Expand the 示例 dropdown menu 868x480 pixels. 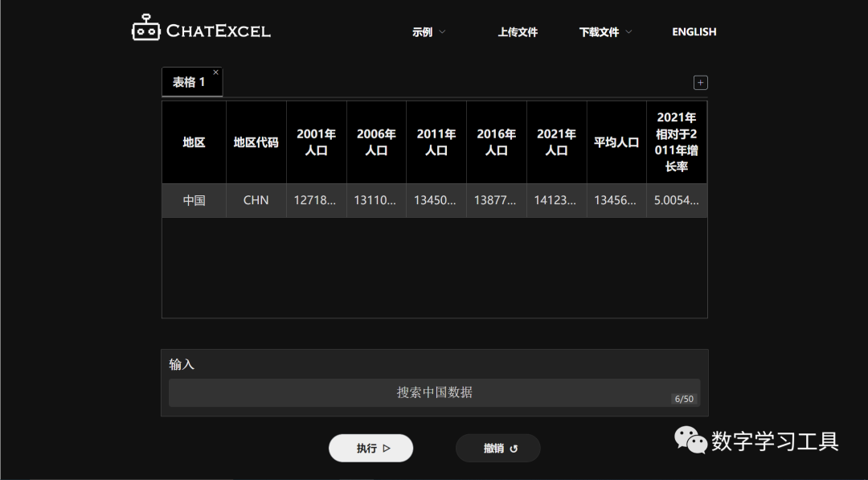tap(428, 32)
